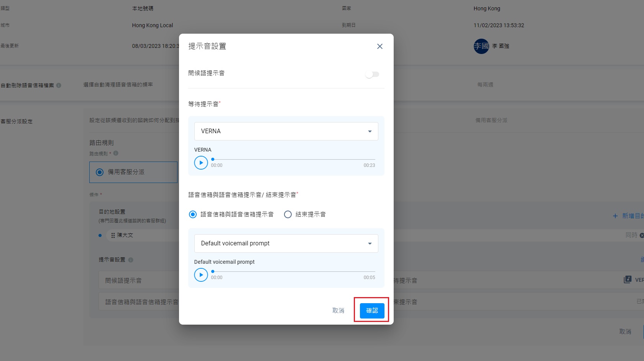644x361 pixels.
Task: Open the VERNA waiting prompt dropdown
Action: click(286, 131)
